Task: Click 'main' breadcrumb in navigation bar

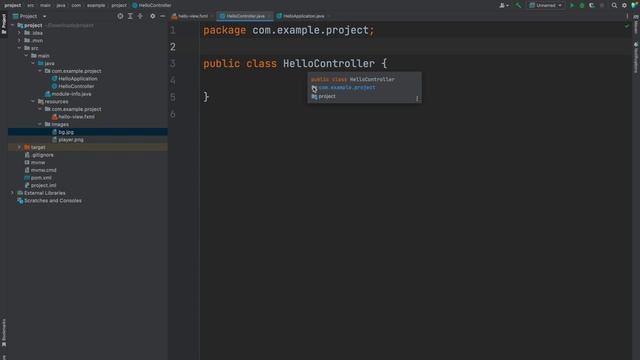Action: point(45,5)
